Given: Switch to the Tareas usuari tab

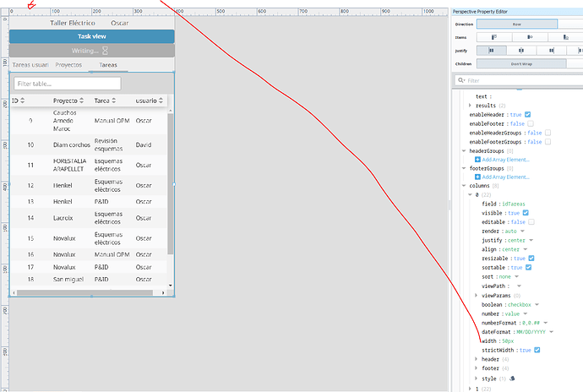Looking at the screenshot, I should click(30, 65).
